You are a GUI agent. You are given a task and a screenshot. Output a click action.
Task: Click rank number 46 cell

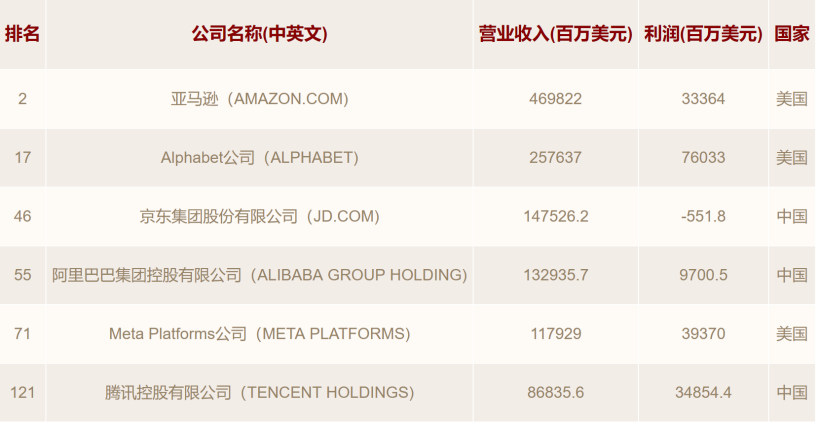(x=22, y=216)
